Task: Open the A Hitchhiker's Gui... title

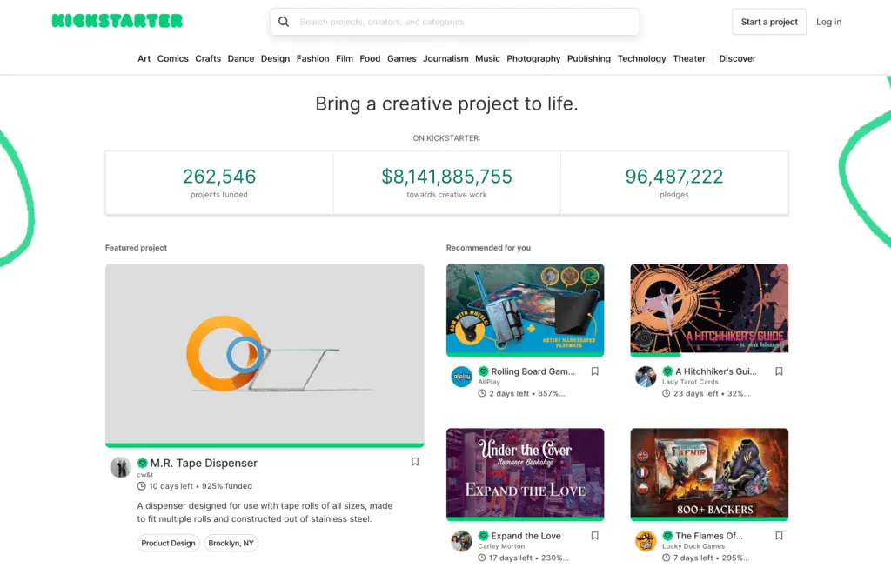Action: [x=716, y=371]
